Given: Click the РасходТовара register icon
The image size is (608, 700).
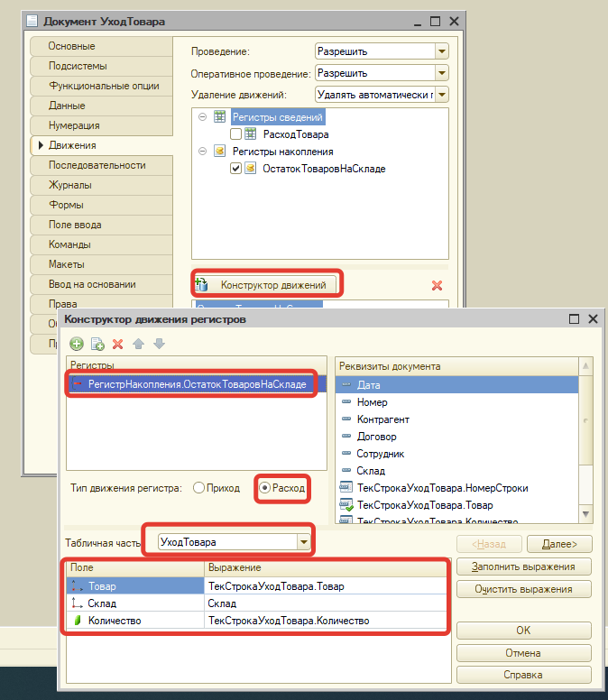Looking at the screenshot, I should click(x=251, y=134).
